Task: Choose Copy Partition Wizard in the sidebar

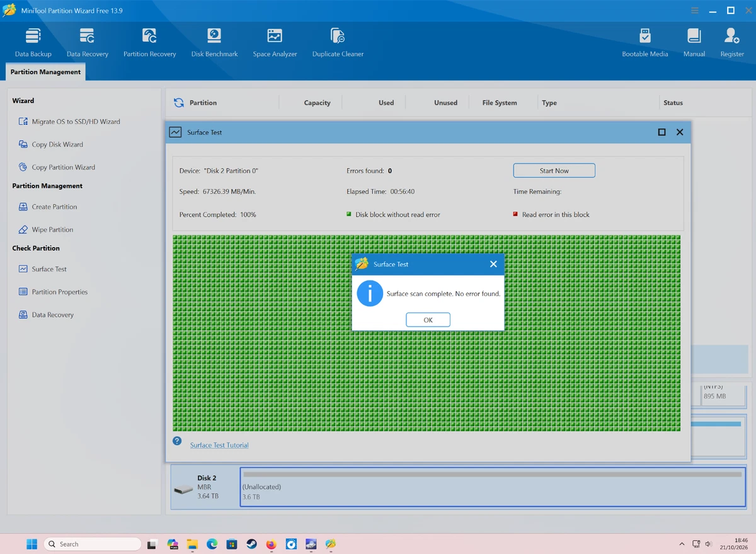Action: [x=57, y=167]
